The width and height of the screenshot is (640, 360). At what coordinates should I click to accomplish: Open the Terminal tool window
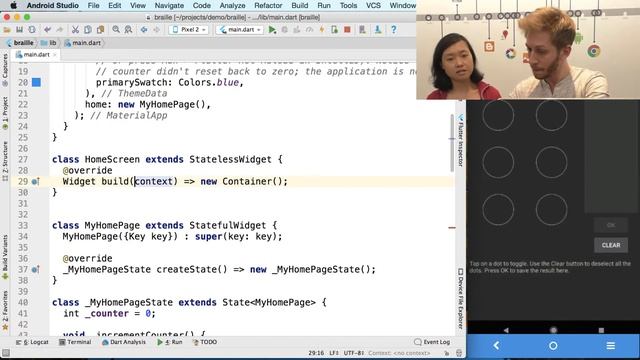[x=75, y=342]
